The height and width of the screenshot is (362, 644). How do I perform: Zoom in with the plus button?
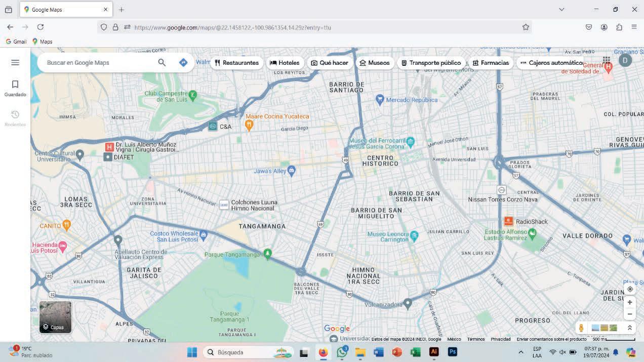[x=630, y=302]
